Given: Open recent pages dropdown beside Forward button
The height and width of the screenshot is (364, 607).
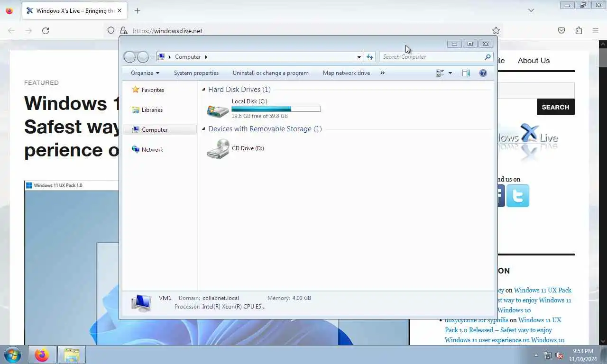Looking at the screenshot, I should click(x=152, y=57).
